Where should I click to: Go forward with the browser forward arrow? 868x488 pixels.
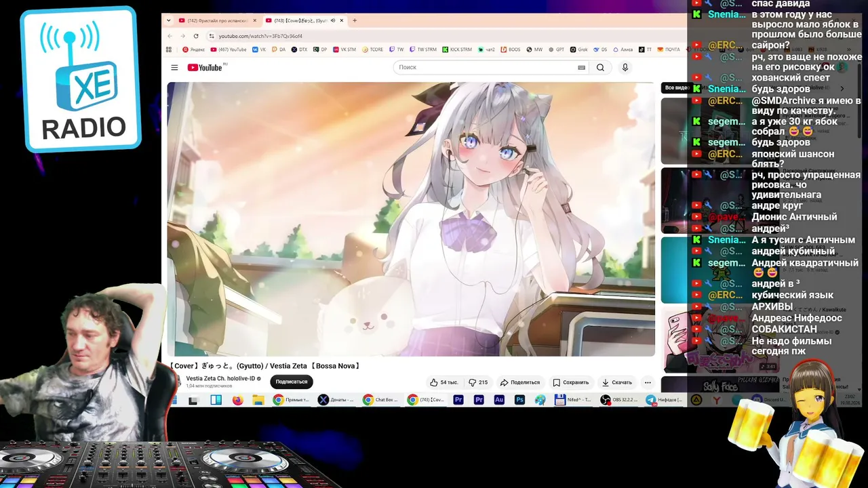coord(182,36)
